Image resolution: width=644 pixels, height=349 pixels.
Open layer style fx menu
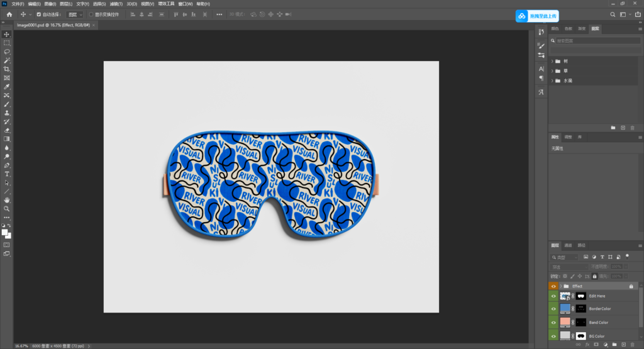click(x=587, y=345)
